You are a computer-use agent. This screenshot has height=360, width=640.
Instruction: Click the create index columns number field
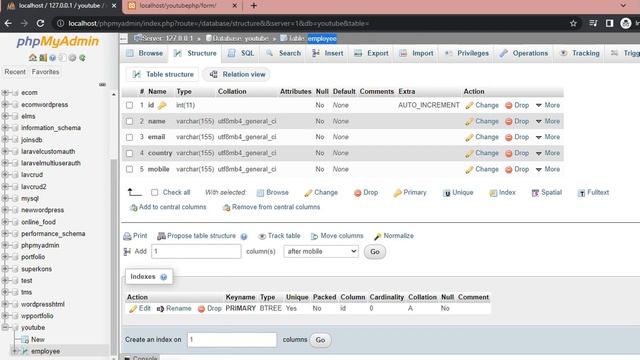click(232, 340)
